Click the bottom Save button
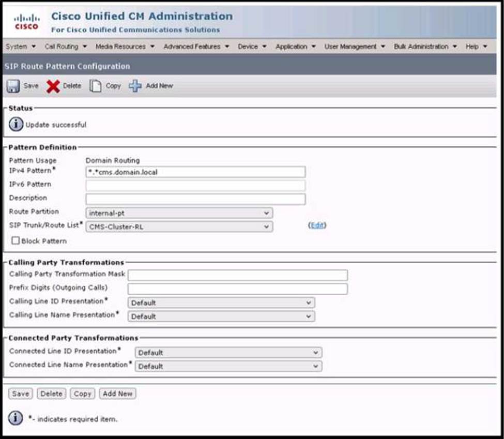 click(x=21, y=393)
